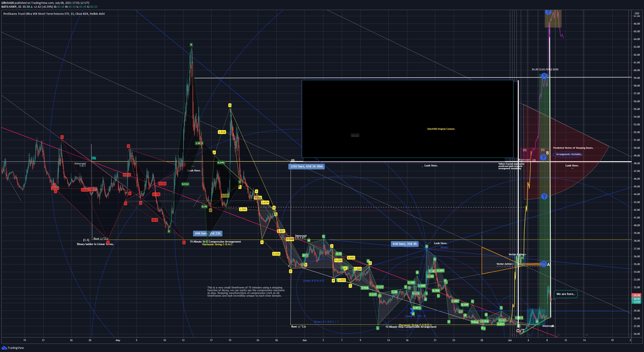644x352 pixels.
Task: Click the 'Glitch420 Original Content.' yellow text
Action: 441,129
